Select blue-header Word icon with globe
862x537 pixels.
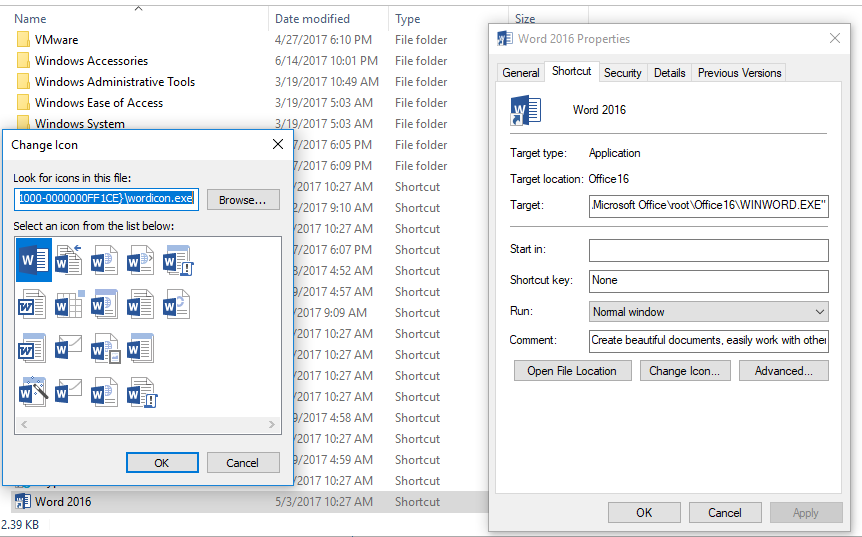pyautogui.click(x=104, y=304)
